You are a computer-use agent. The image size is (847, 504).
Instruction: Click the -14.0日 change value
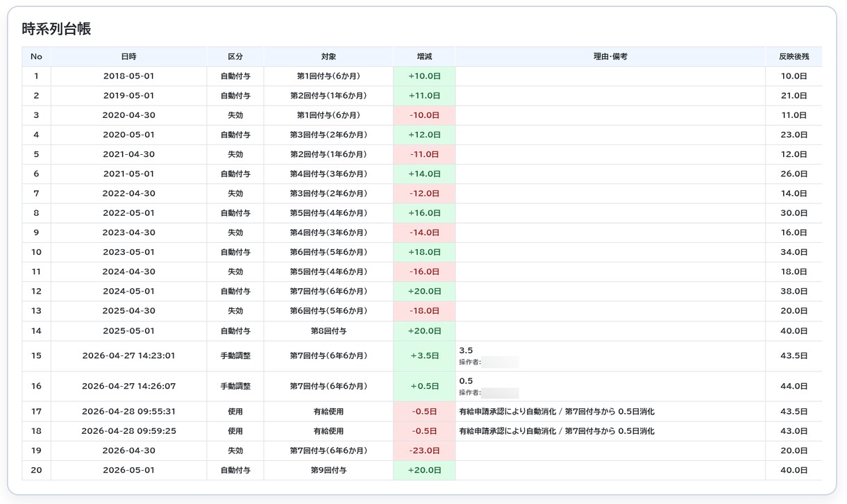(x=424, y=233)
